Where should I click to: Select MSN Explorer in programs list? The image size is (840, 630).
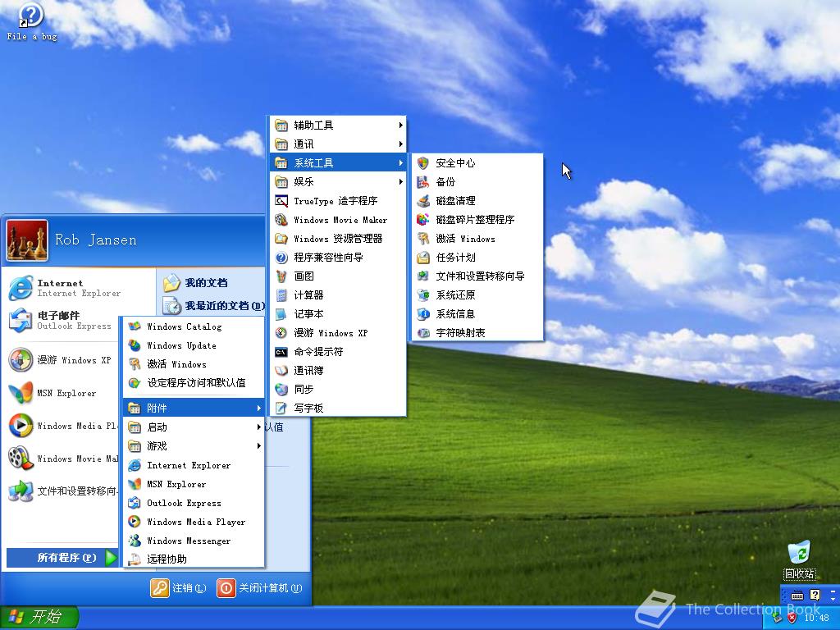click(x=194, y=484)
